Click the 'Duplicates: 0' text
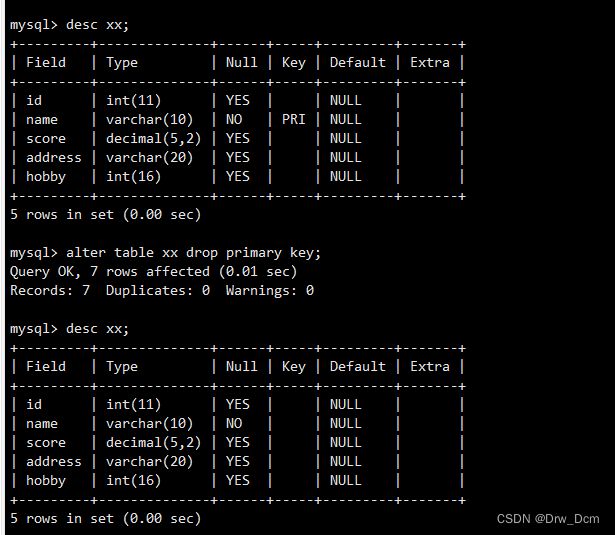This screenshot has height=535, width=615. click(x=158, y=290)
